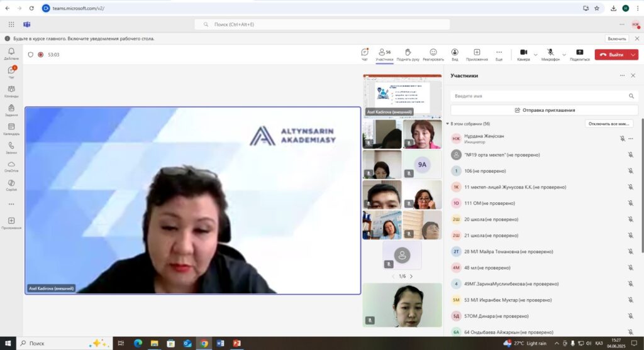Open Assignments in the left sidebar
This screenshot has width=644, height=350.
(11, 110)
